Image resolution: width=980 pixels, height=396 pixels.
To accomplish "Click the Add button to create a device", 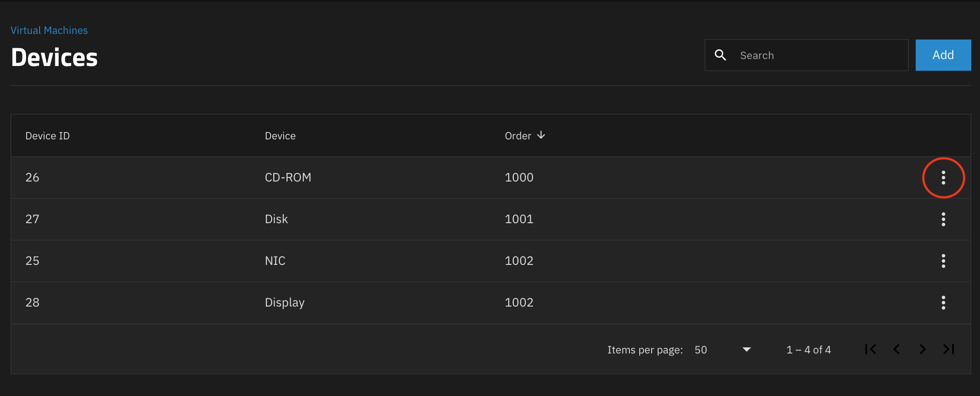I will click(x=943, y=55).
